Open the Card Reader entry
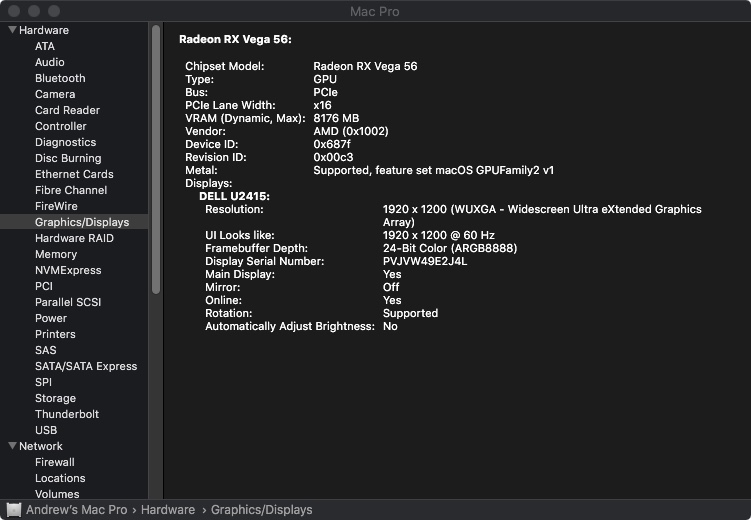 point(67,110)
